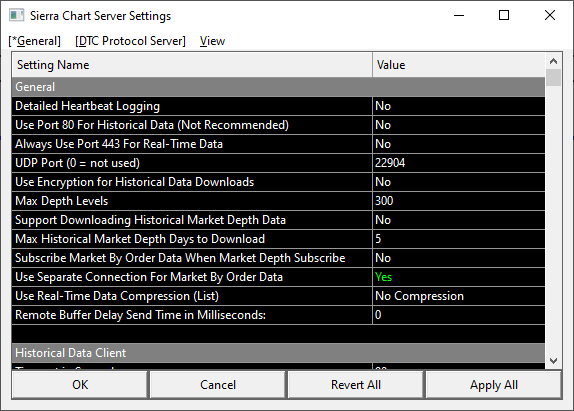Select the Historical Data Client section header
The height and width of the screenshot is (411, 574).
279,353
